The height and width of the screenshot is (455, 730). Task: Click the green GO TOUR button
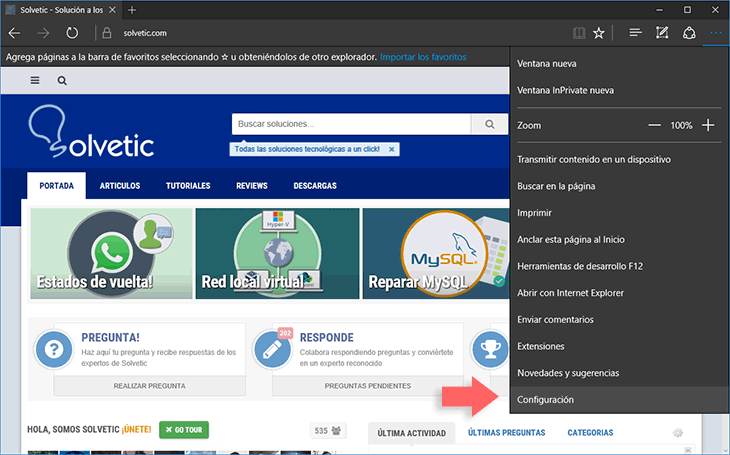(184, 430)
